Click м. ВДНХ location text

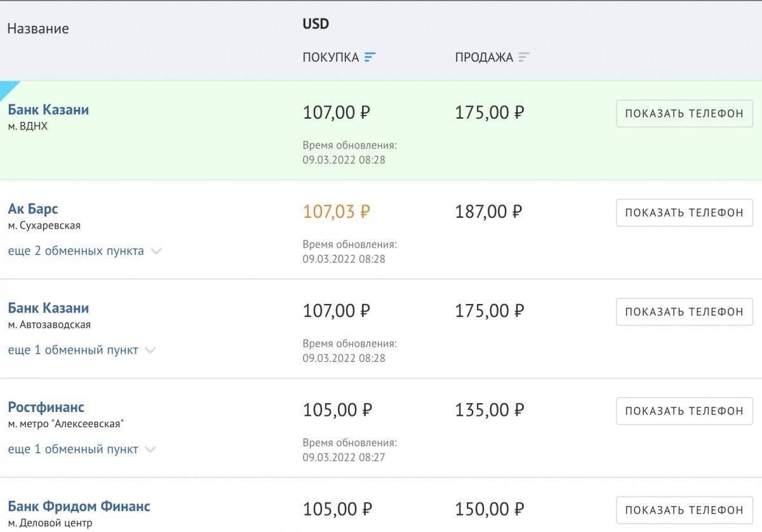point(27,126)
